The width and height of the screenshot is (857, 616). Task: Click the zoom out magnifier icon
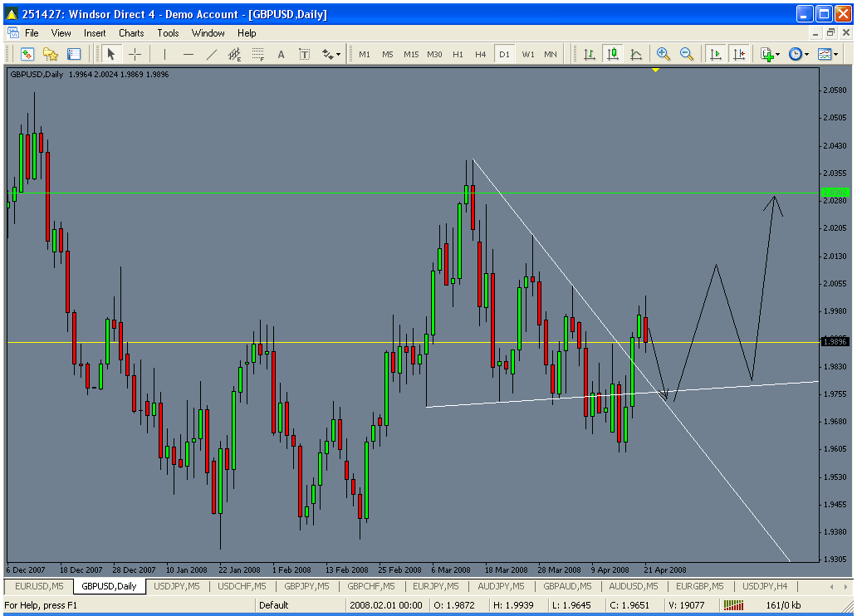(x=687, y=55)
